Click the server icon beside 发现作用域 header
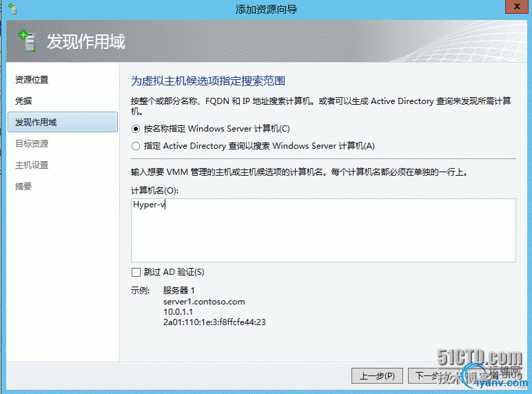 27,41
